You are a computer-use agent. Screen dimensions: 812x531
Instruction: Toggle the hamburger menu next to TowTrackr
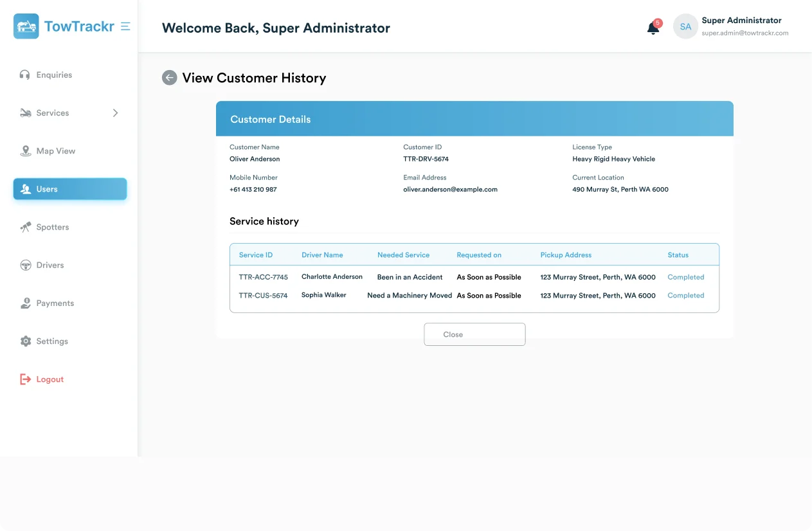click(x=125, y=26)
